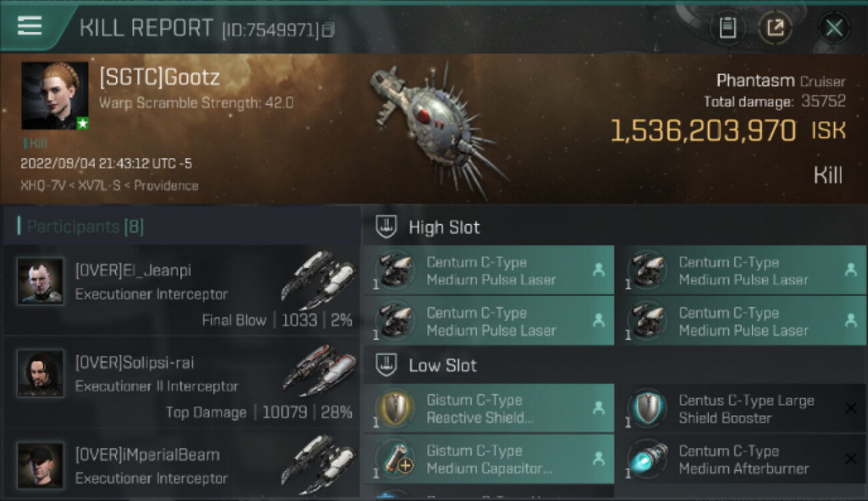Open Gootz character portrait
The image size is (868, 501).
click(x=55, y=96)
